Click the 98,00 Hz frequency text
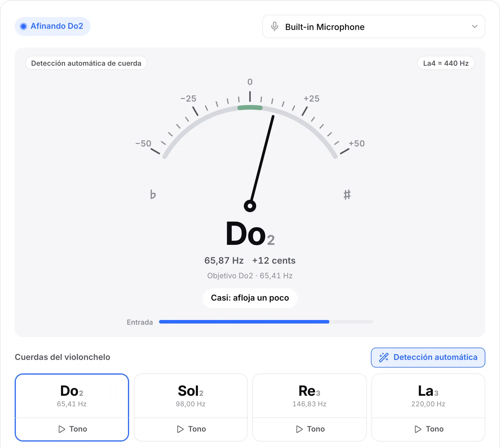This screenshot has width=500, height=448. [x=191, y=404]
